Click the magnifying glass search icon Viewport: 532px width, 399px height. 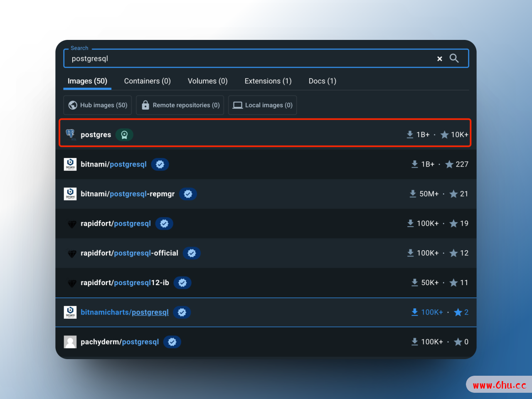pyautogui.click(x=454, y=59)
